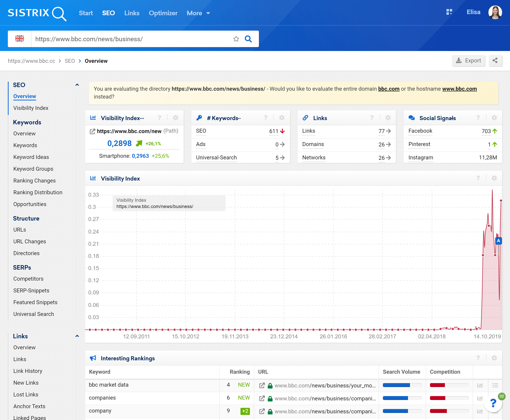Viewport: 510px width, 420px height.
Task: Open Visibility Index in the sidebar
Action: pyautogui.click(x=31, y=108)
